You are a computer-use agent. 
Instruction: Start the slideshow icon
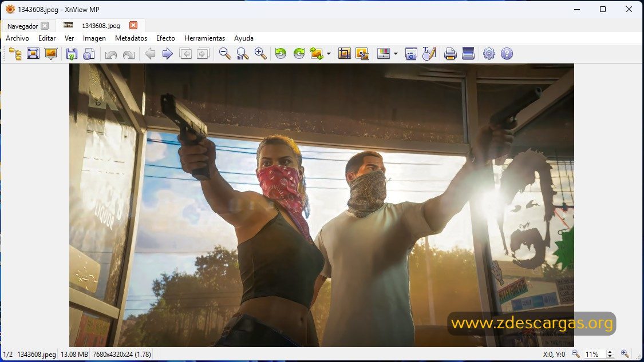pos(51,54)
